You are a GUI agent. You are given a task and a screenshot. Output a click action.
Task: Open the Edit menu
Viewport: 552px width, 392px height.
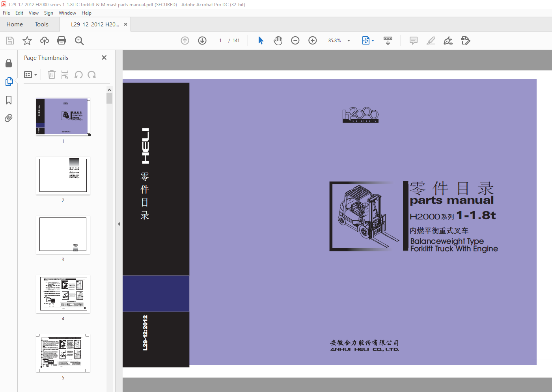pos(19,13)
